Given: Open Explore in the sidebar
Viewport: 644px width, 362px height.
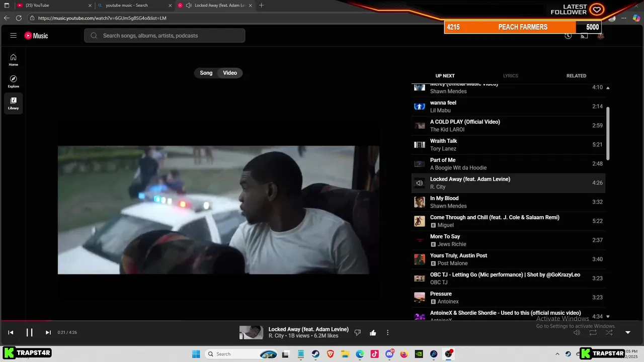Looking at the screenshot, I should (13, 81).
